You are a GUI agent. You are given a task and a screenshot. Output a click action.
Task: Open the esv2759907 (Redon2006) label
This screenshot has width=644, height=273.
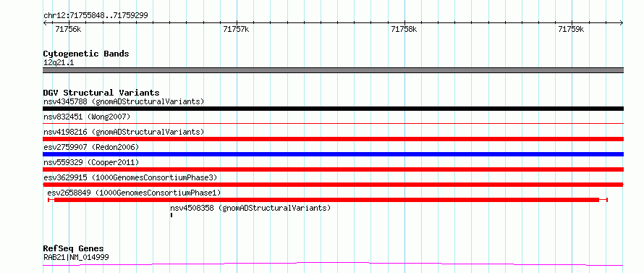pos(91,147)
